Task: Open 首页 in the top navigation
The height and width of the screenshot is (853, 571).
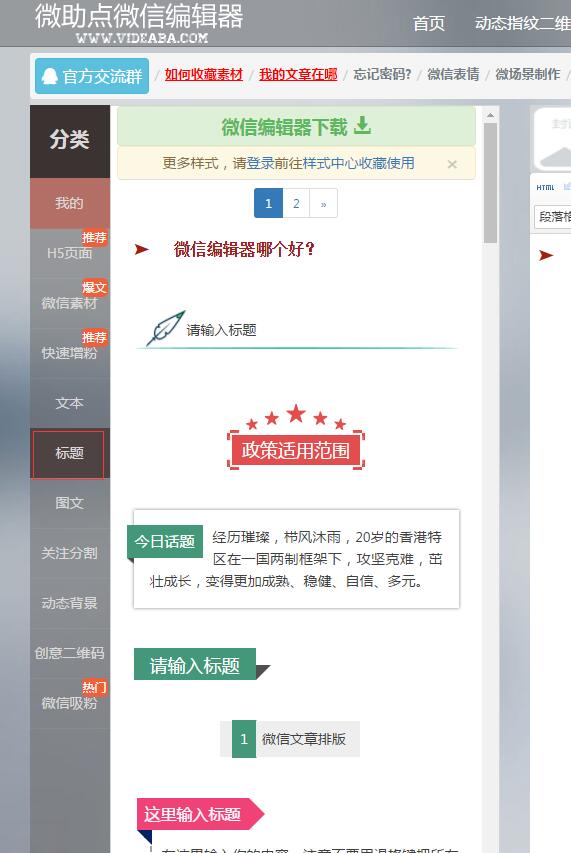Action: (429, 23)
